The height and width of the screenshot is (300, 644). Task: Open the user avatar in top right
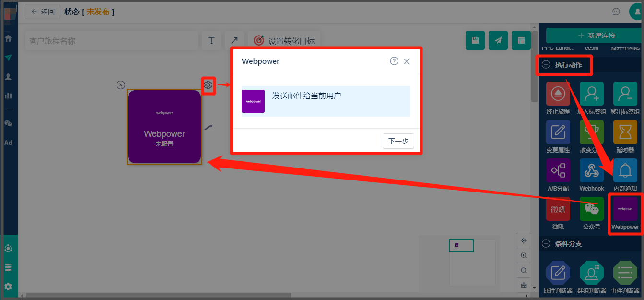coord(636,12)
